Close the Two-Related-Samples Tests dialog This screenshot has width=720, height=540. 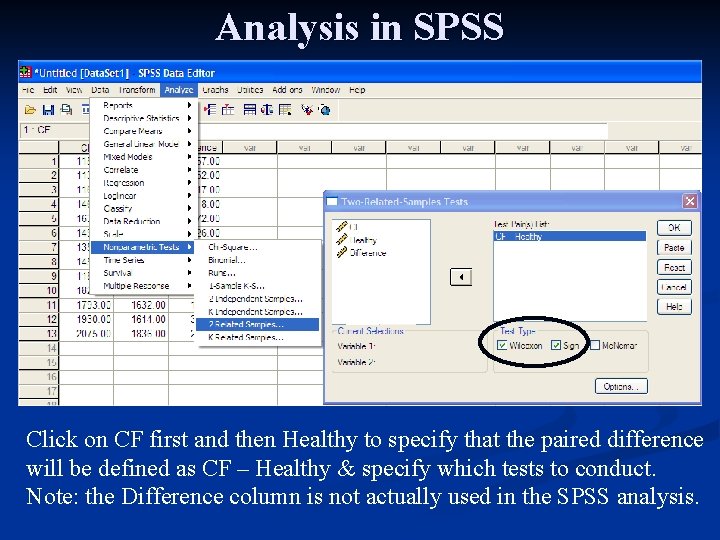point(690,201)
